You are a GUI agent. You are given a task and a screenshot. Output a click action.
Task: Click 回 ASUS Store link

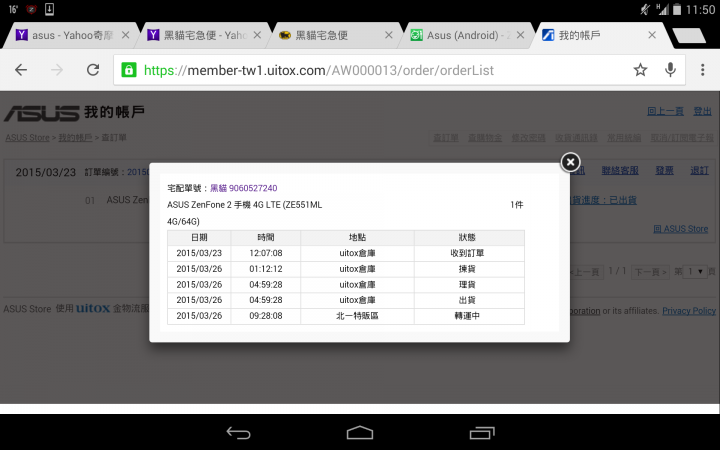[x=681, y=229]
